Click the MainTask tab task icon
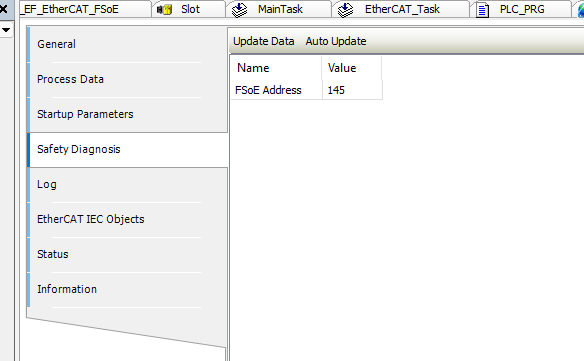This screenshot has height=361, width=584. 239,10
